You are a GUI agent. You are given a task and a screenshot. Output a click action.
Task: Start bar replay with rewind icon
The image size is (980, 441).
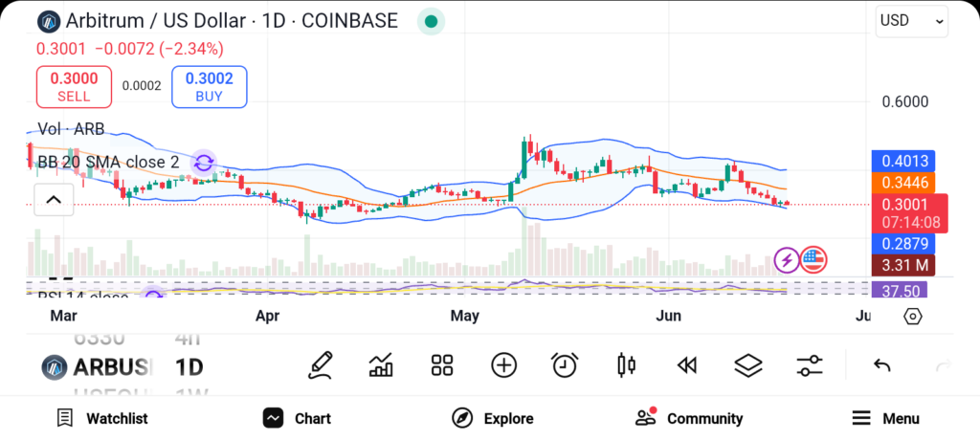click(x=686, y=364)
